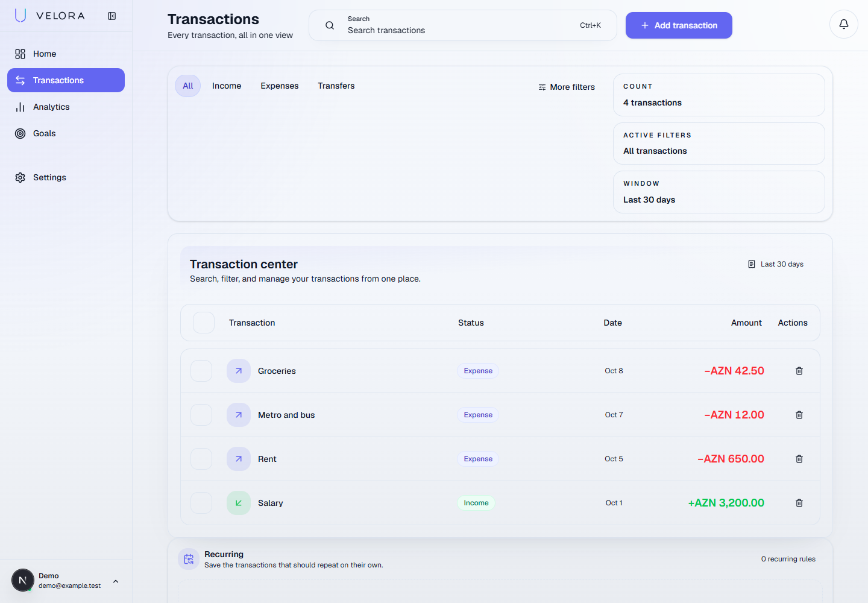The width and height of the screenshot is (868, 603).
Task: Open Transactions in sidebar
Action: tap(66, 80)
